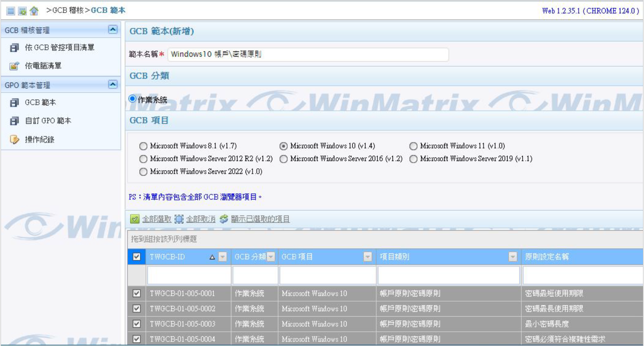This screenshot has width=644, height=346.
Task: Open GCB 項目 column filter dropdown
Action: [368, 257]
